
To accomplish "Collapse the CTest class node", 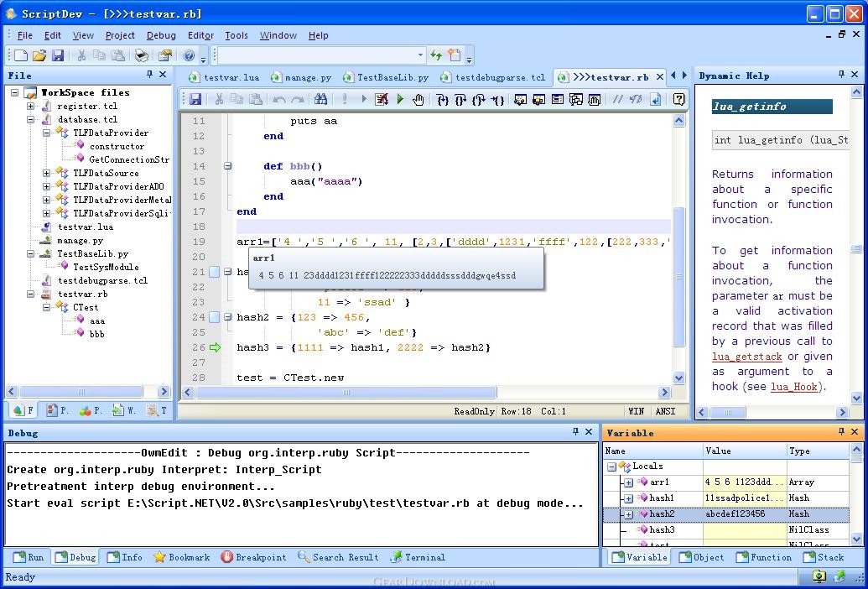I will click(x=46, y=307).
